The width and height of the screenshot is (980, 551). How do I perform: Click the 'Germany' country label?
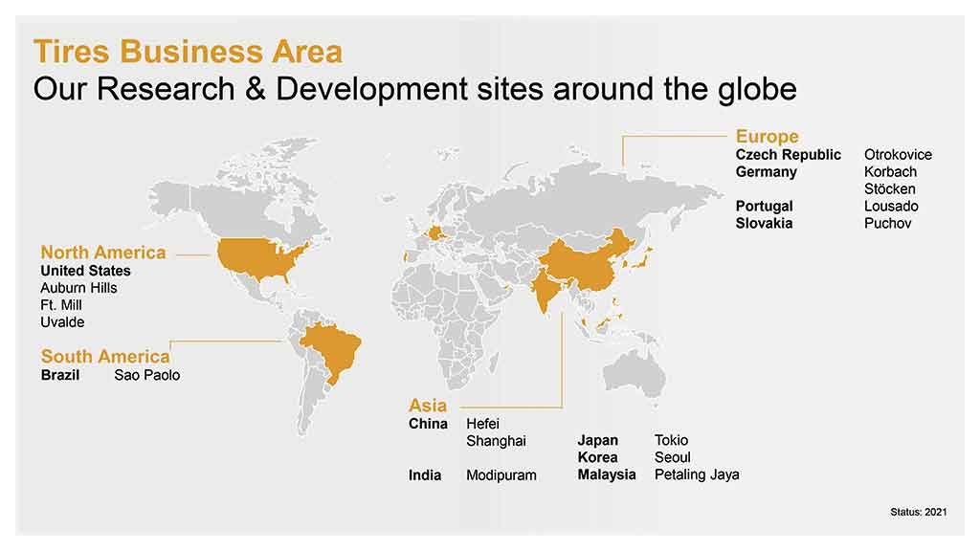(767, 172)
